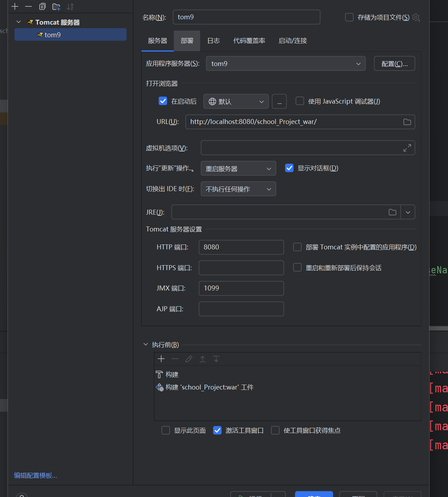Switch to the 服务器 tab

158,41
